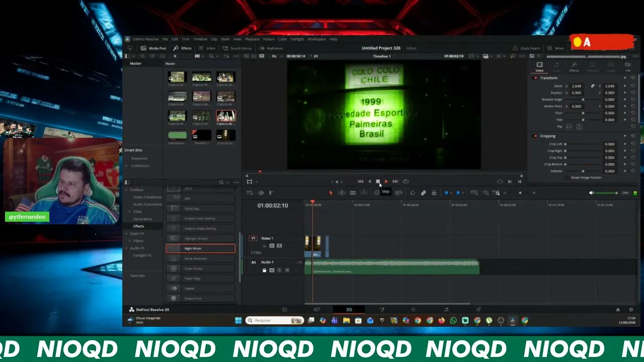Select the Night Vision effect
The height and width of the screenshot is (362, 644).
[200, 248]
